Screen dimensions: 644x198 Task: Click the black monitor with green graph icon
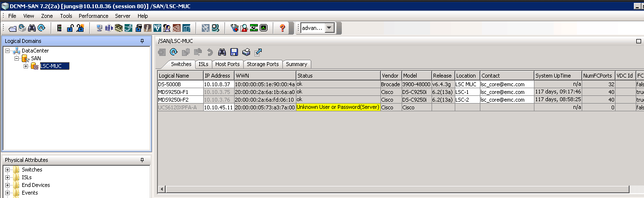pyautogui.click(x=264, y=28)
